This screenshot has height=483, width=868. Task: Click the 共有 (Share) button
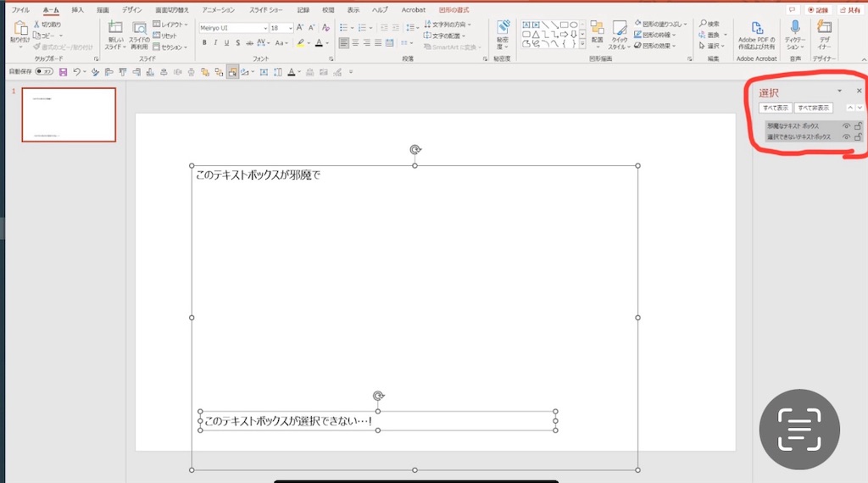[850, 10]
